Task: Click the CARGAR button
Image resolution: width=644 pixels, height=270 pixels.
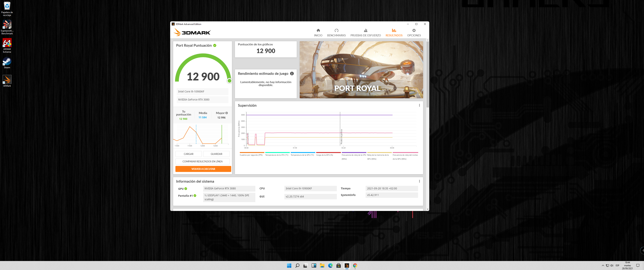Action: click(x=189, y=154)
